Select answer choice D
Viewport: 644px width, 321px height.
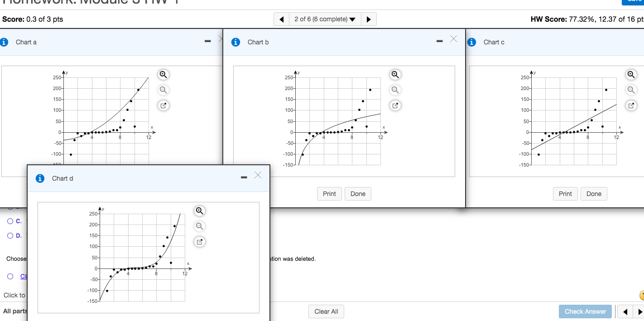point(10,235)
